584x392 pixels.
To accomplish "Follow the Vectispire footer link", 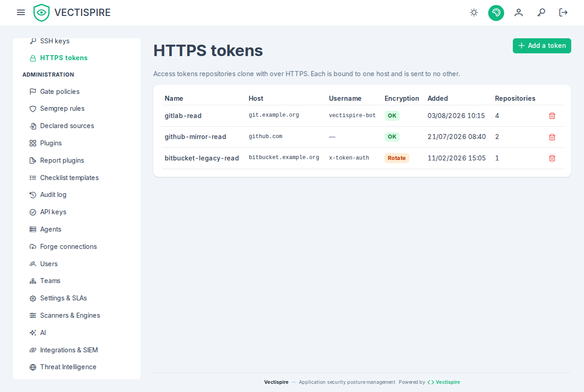I will click(x=443, y=382).
